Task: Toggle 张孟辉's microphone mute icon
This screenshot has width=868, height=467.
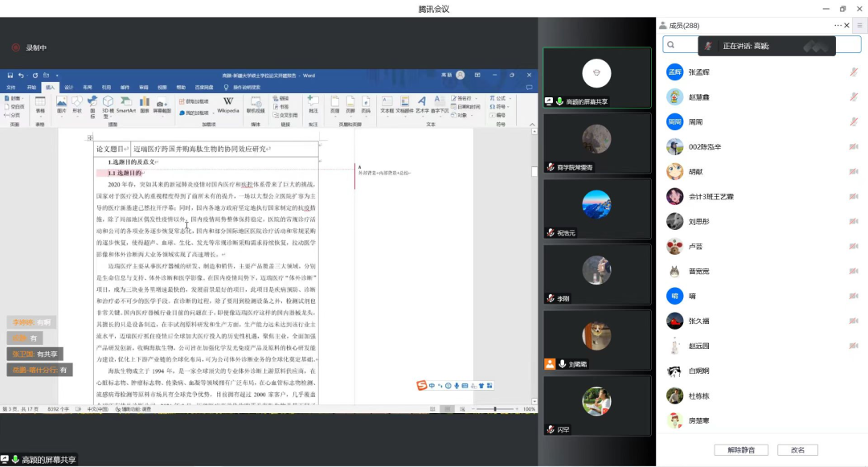Action: [854, 72]
